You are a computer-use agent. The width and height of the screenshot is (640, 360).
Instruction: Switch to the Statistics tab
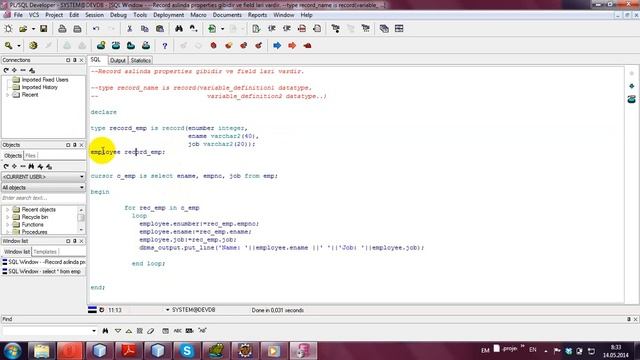140,60
